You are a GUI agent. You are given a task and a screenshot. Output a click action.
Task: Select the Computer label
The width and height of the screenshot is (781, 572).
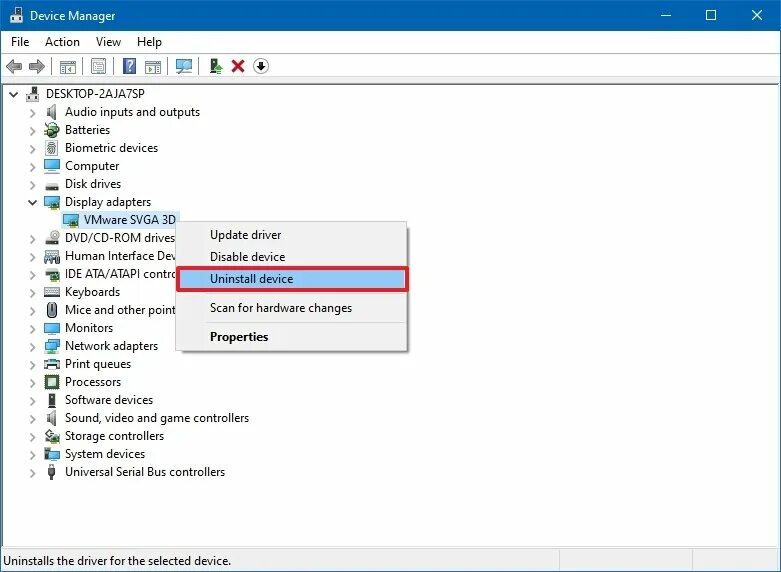(x=92, y=166)
